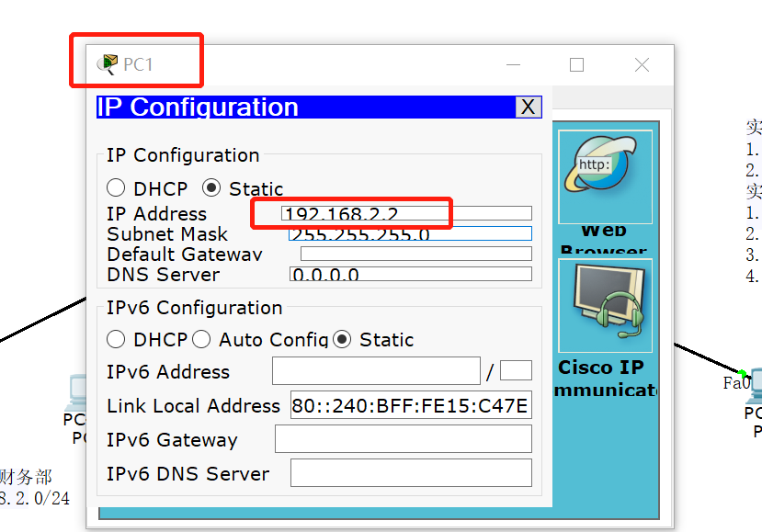Click the Fa0 interface label in workspace
Image resolution: width=762 pixels, height=532 pixels.
[736, 383]
